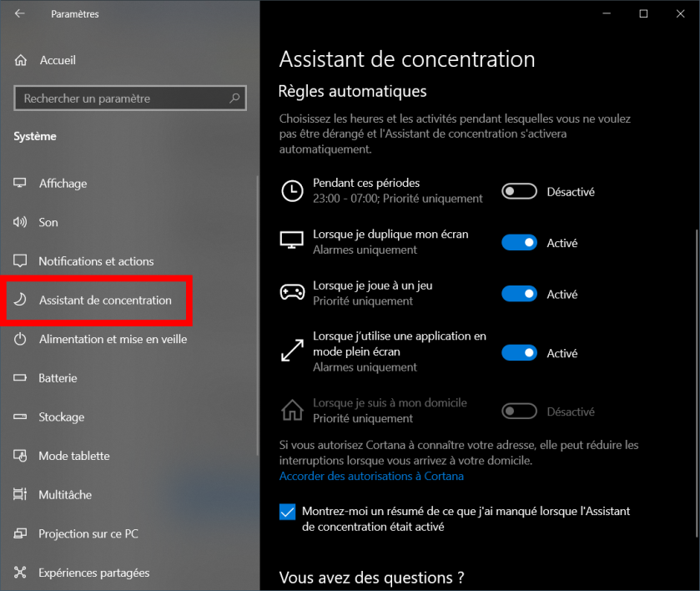The width and height of the screenshot is (700, 591).
Task: Enable the Pendant ces périodes toggle
Action: coord(519,192)
